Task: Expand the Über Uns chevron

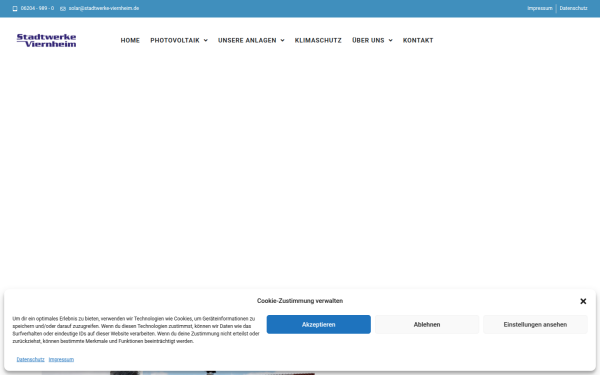Action: tap(390, 40)
